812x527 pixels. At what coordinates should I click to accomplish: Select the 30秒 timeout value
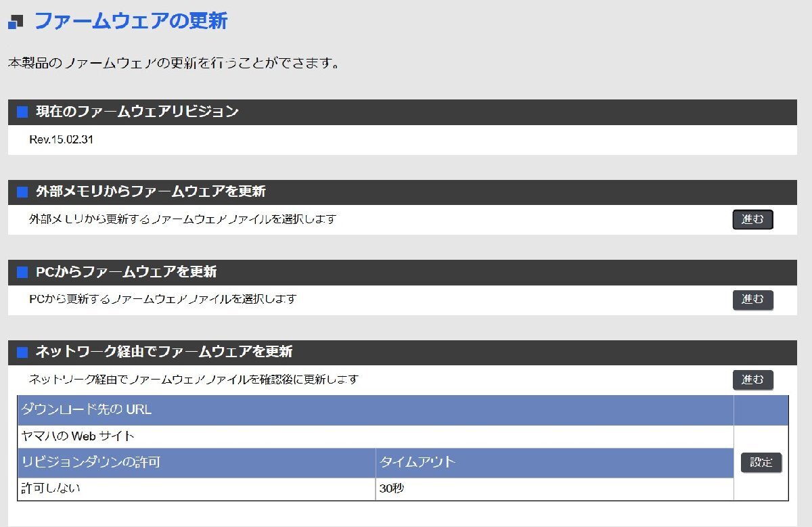click(x=555, y=488)
